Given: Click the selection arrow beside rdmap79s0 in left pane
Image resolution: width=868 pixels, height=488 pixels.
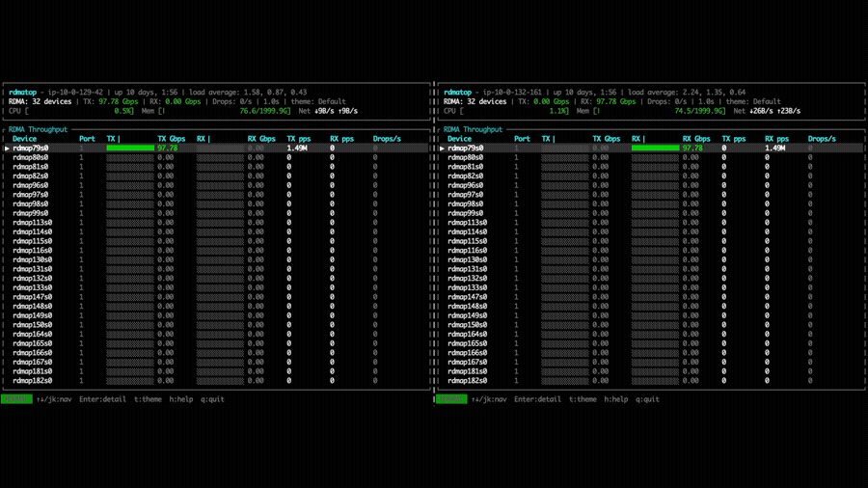Looking at the screenshot, I should pyautogui.click(x=7, y=149).
